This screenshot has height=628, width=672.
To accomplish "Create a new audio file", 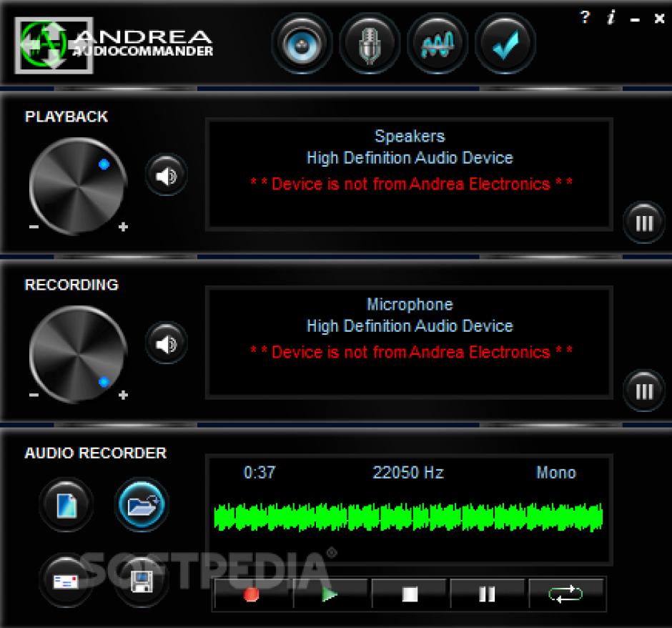I will 66,505.
